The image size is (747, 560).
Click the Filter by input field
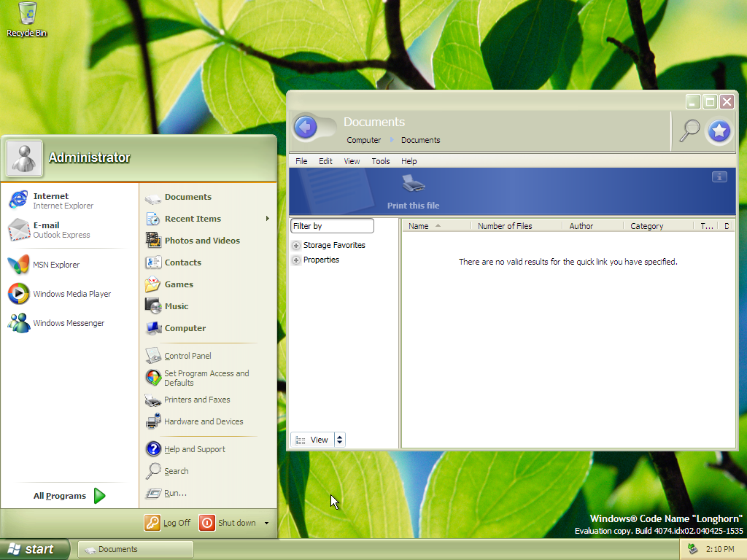click(332, 226)
